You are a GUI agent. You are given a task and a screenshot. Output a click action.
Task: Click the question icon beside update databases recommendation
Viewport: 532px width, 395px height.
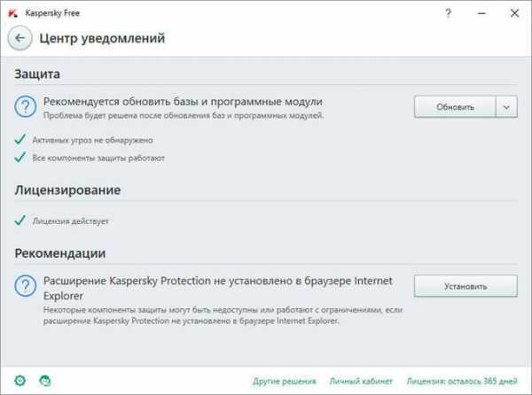[26, 106]
